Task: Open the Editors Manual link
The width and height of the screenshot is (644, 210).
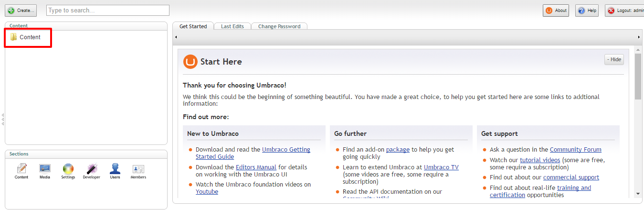Action: pos(256,167)
